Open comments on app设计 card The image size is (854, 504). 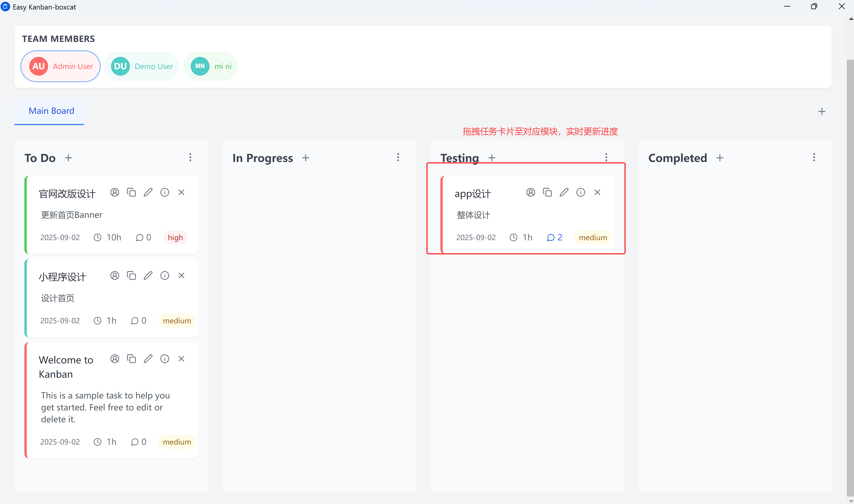pos(554,237)
